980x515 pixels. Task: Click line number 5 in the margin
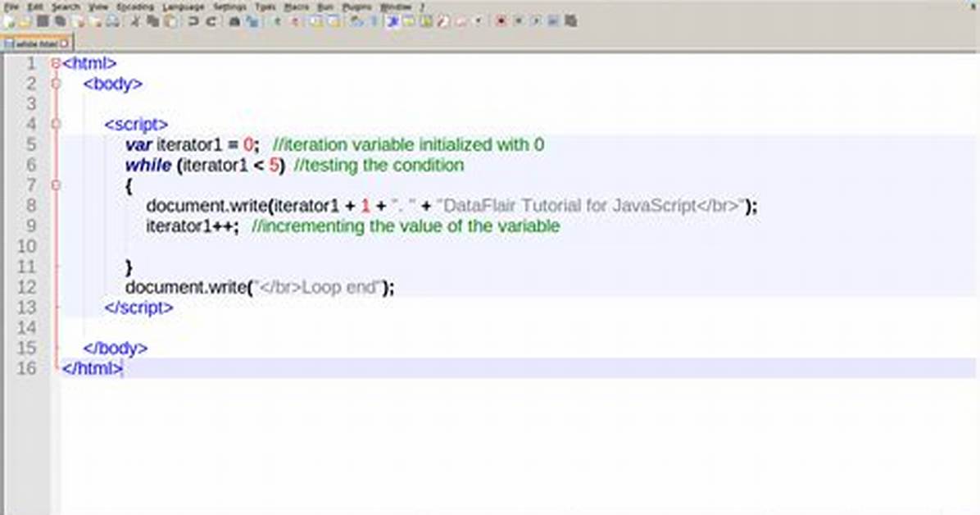pyautogui.click(x=31, y=144)
